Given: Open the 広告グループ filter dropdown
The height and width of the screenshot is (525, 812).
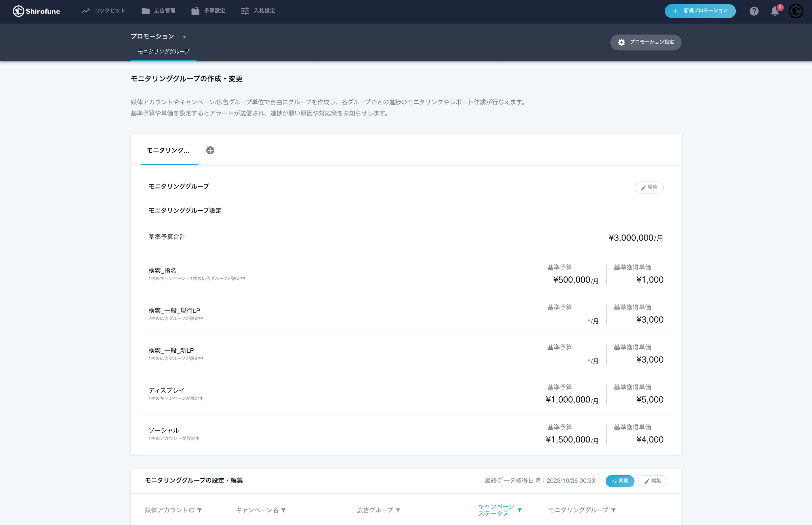Looking at the screenshot, I should point(398,510).
